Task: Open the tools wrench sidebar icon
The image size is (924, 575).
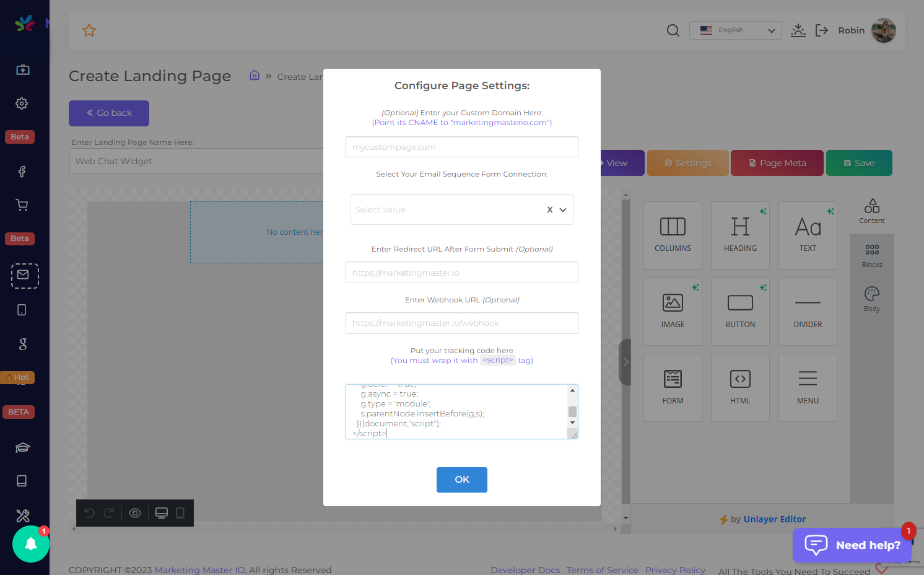Action: 23,516
